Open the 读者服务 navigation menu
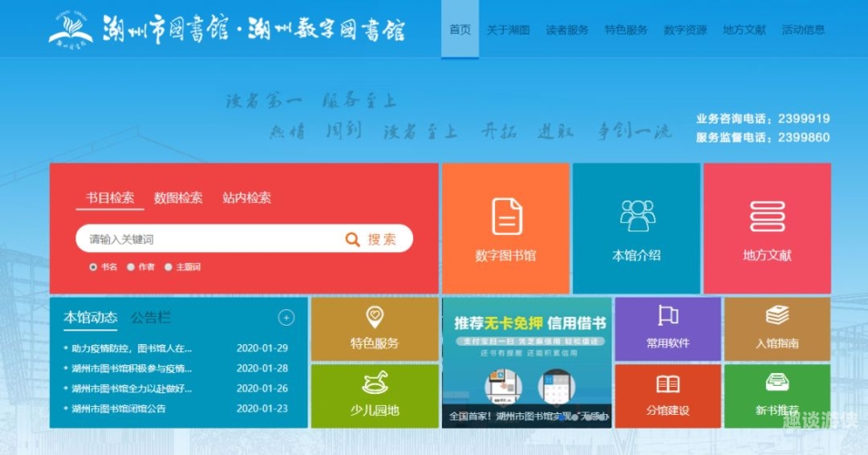 pos(567,30)
